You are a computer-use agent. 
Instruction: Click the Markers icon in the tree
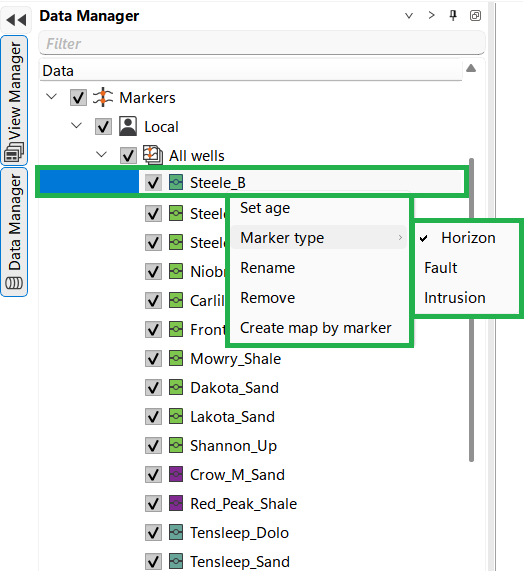coord(103,97)
